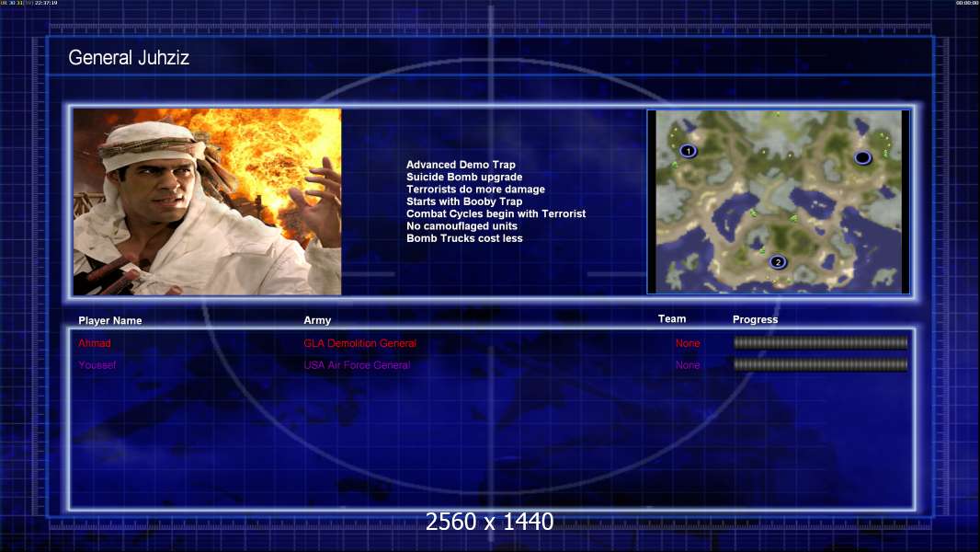Click 'Advanced Demo Trap' ability text
The image size is (980, 552).
click(461, 165)
